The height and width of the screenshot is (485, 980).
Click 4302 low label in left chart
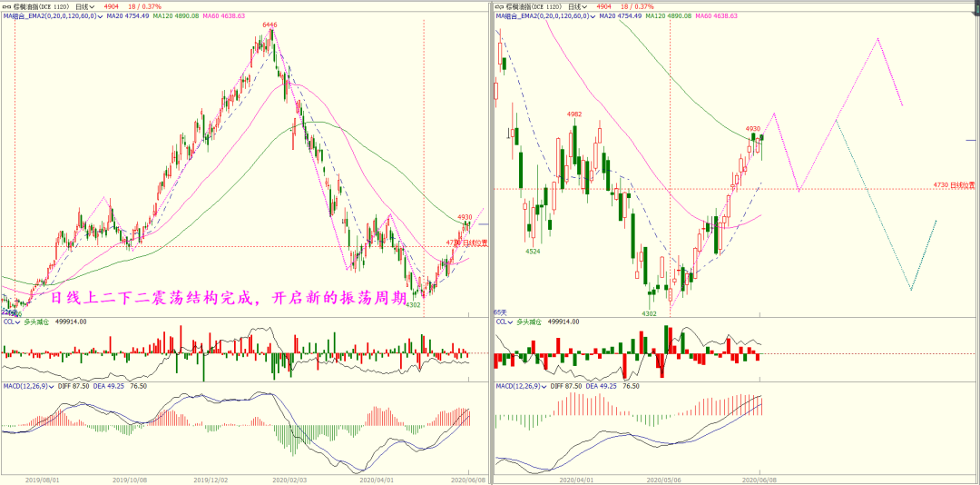point(413,305)
